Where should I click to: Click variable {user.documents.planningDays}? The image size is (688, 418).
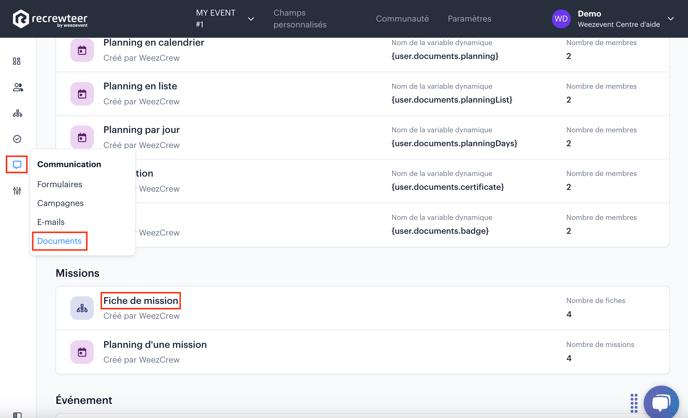454,143
